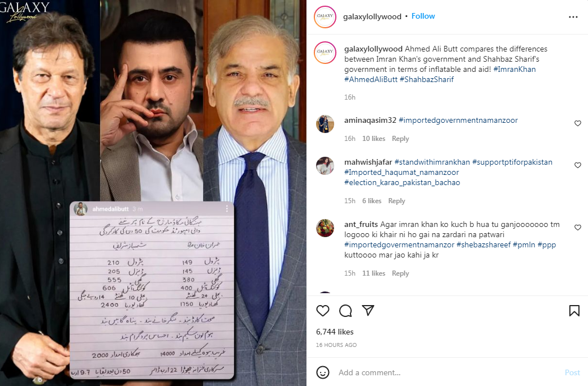Reply to ant_fruits' comment
Image resolution: width=588 pixels, height=386 pixels.
tap(400, 273)
